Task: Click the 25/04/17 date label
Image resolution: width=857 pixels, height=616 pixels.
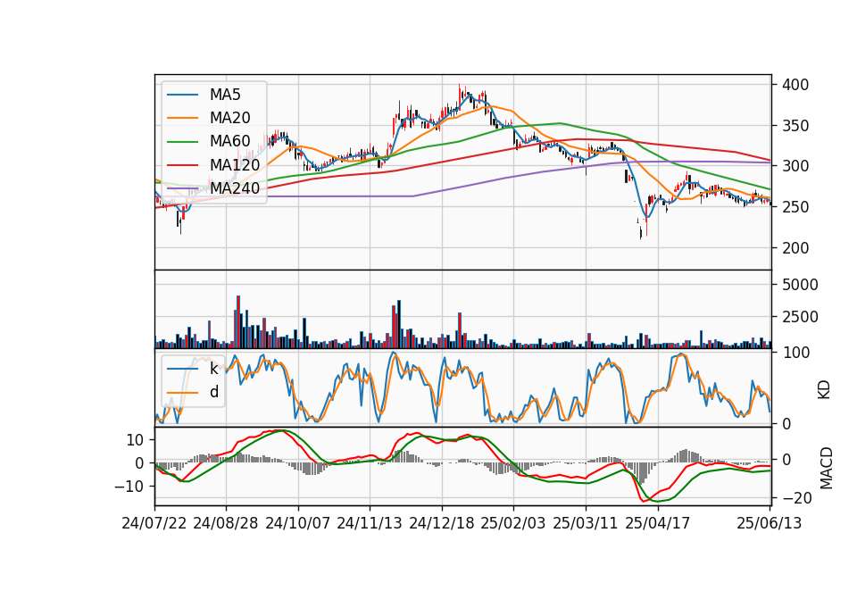Action: (658, 523)
